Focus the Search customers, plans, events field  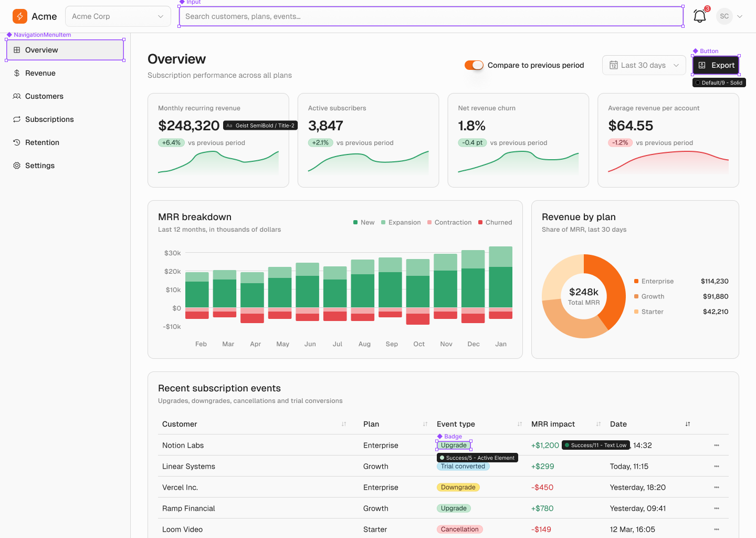tap(431, 16)
